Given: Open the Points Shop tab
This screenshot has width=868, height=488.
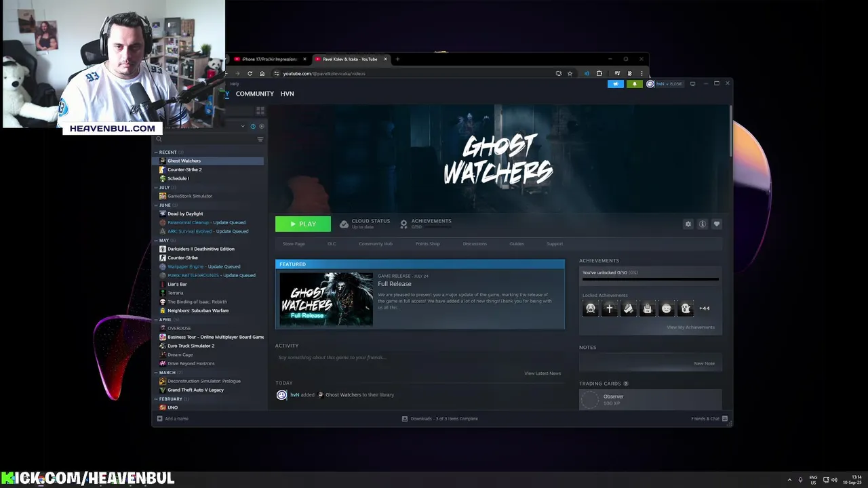Looking at the screenshot, I should tap(428, 244).
